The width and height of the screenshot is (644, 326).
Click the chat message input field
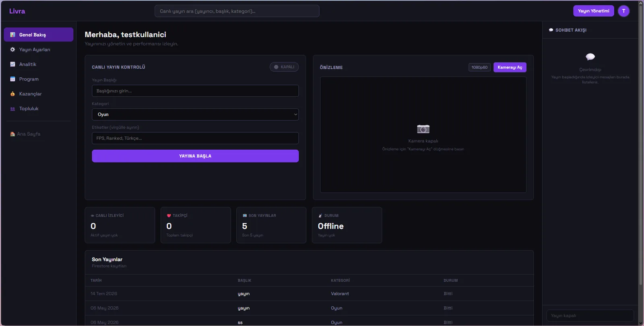[590, 316]
